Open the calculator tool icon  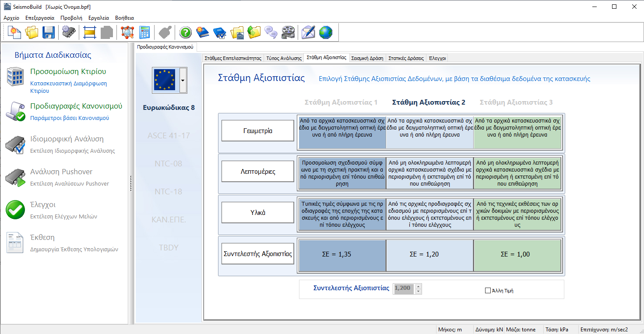point(144,32)
